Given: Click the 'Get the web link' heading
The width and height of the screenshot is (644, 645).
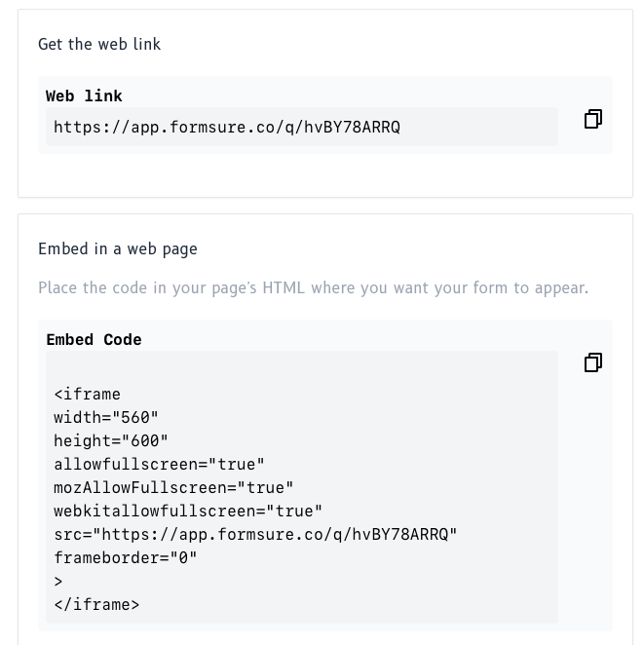Looking at the screenshot, I should point(99,44).
